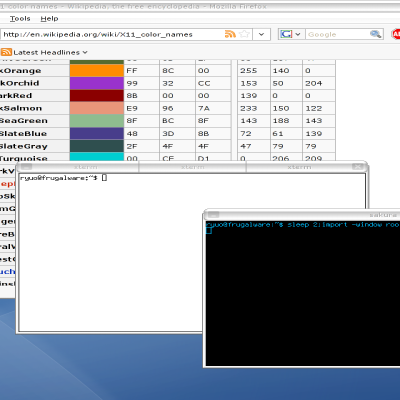400x400 pixels.
Task: Close the xterm window with its X button
Action: pos(358,166)
